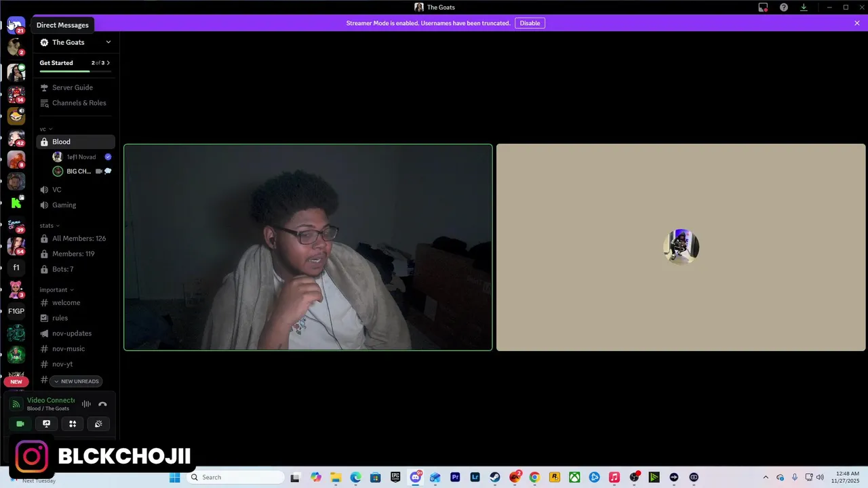Jump to NEW UNREADS in channel list
This screenshot has height=488, width=868.
tap(76, 381)
